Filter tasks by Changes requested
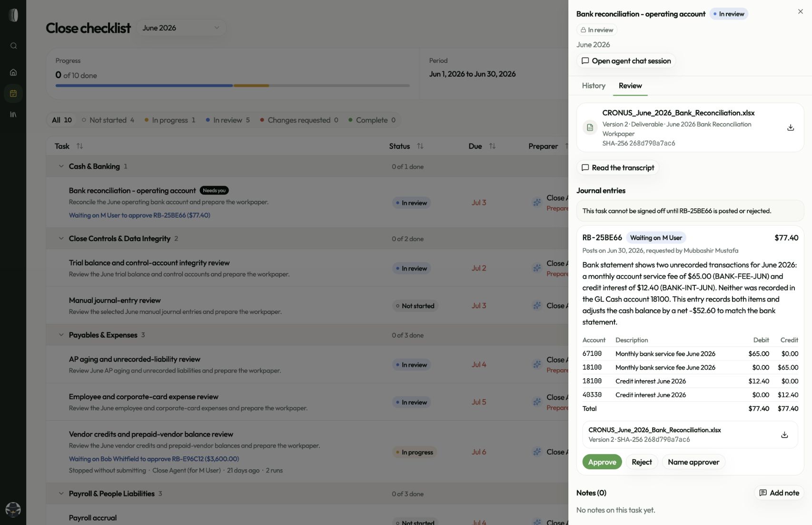Viewport: 812px width, 525px height. 299,120
